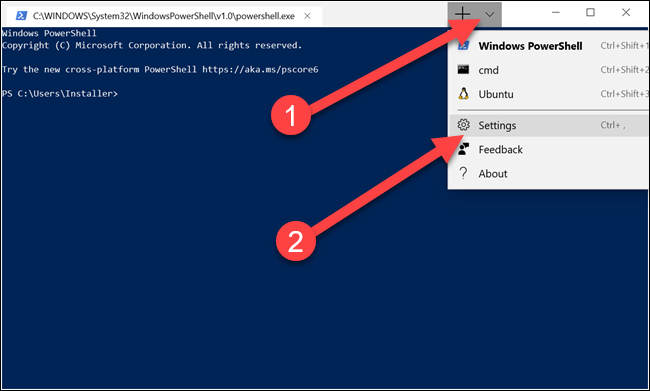Click the PowerShell icon in dropdown menu

pyautogui.click(x=463, y=45)
